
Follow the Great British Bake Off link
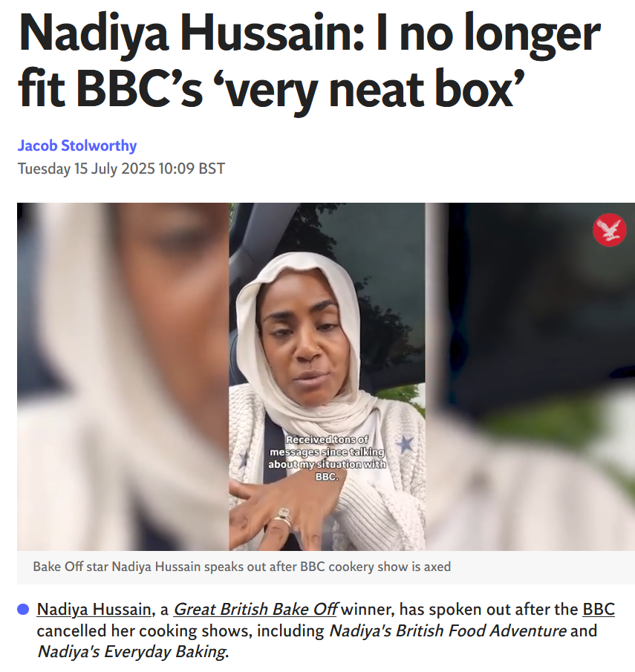pyautogui.click(x=255, y=609)
